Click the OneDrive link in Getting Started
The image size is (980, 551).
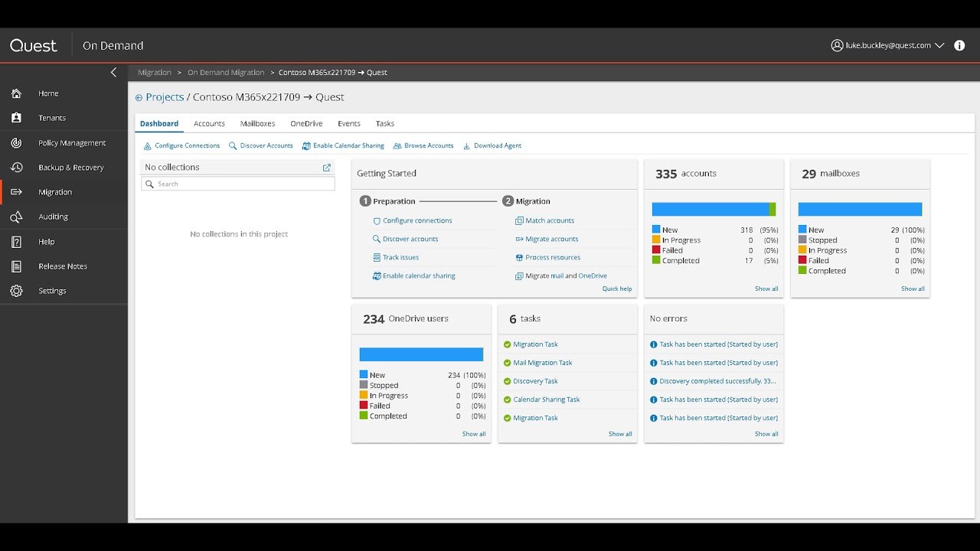pos(593,275)
